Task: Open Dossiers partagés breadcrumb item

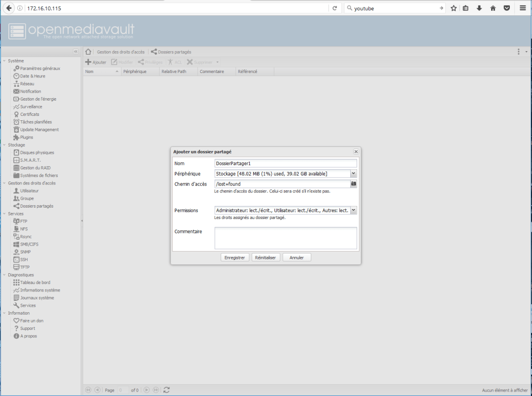Action: coord(174,52)
